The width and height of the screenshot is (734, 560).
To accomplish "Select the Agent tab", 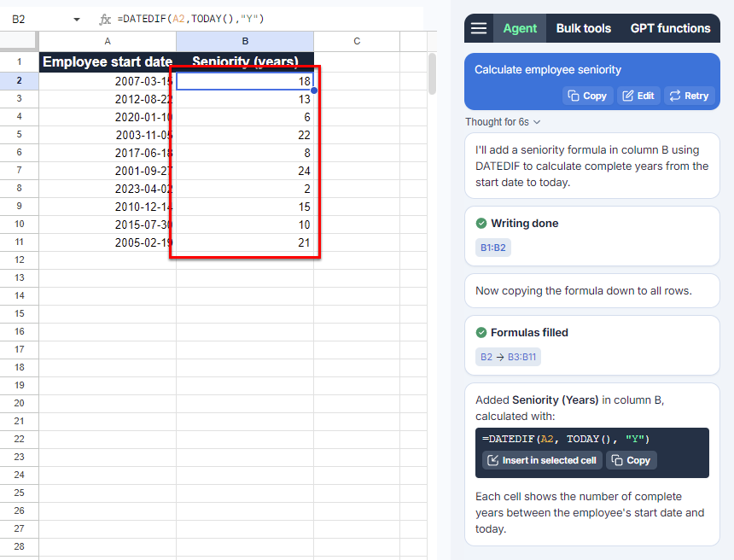I will point(519,28).
